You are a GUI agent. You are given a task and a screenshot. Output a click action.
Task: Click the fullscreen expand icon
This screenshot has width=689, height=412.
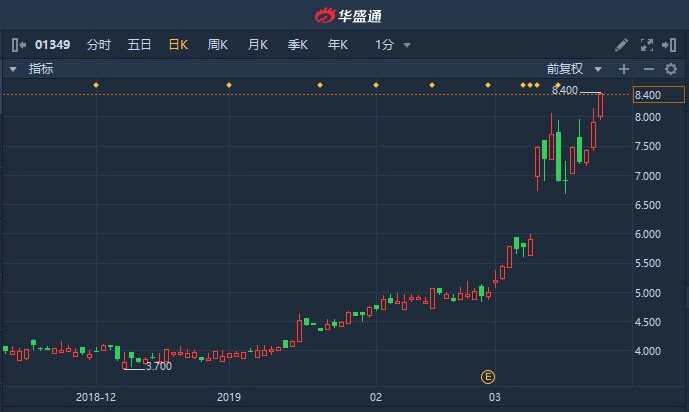[646, 45]
